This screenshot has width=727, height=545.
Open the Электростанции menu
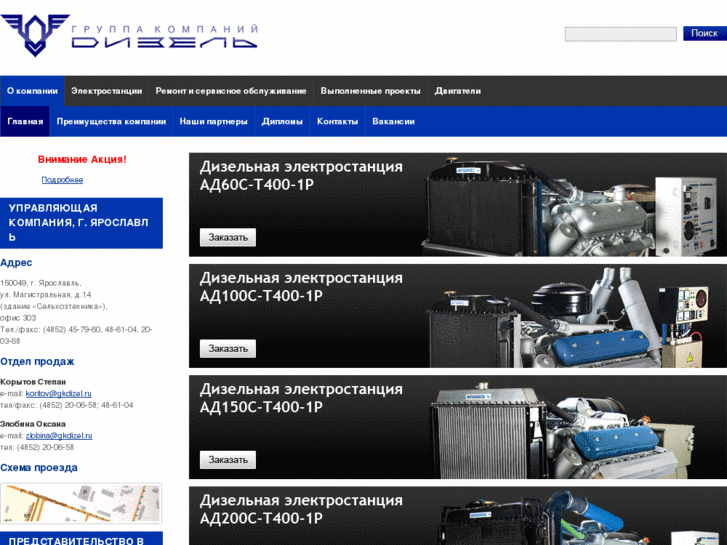(106, 91)
